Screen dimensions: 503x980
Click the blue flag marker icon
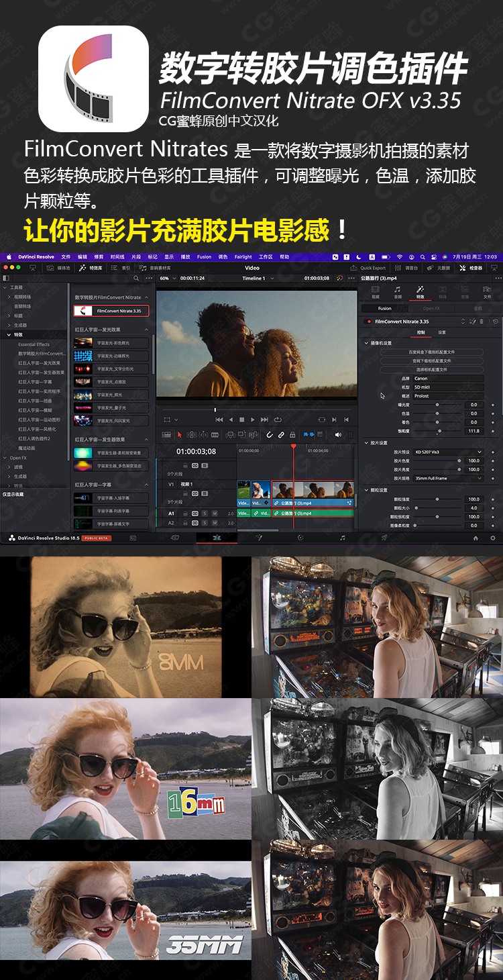pyautogui.click(x=306, y=435)
